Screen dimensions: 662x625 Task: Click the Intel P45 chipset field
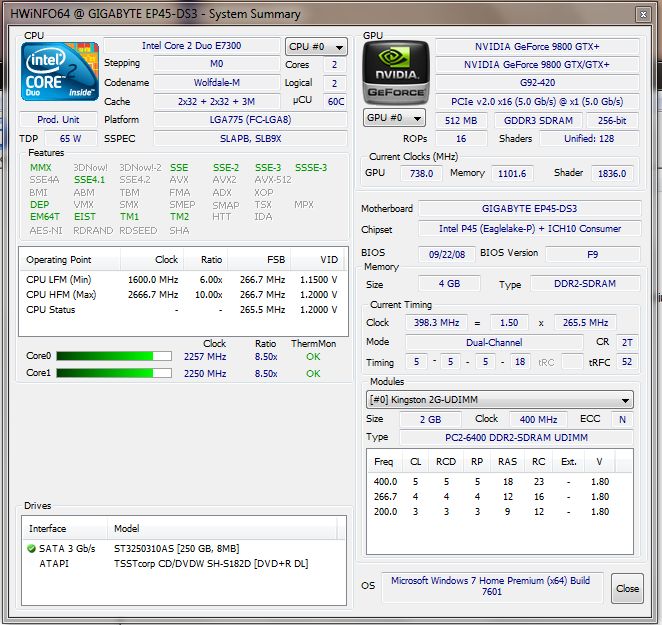[x=529, y=228]
